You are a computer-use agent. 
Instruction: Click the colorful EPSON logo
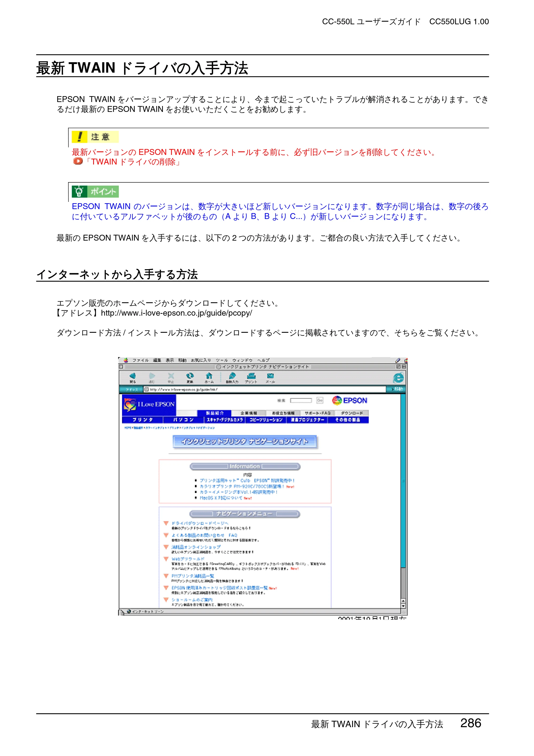(x=350, y=400)
